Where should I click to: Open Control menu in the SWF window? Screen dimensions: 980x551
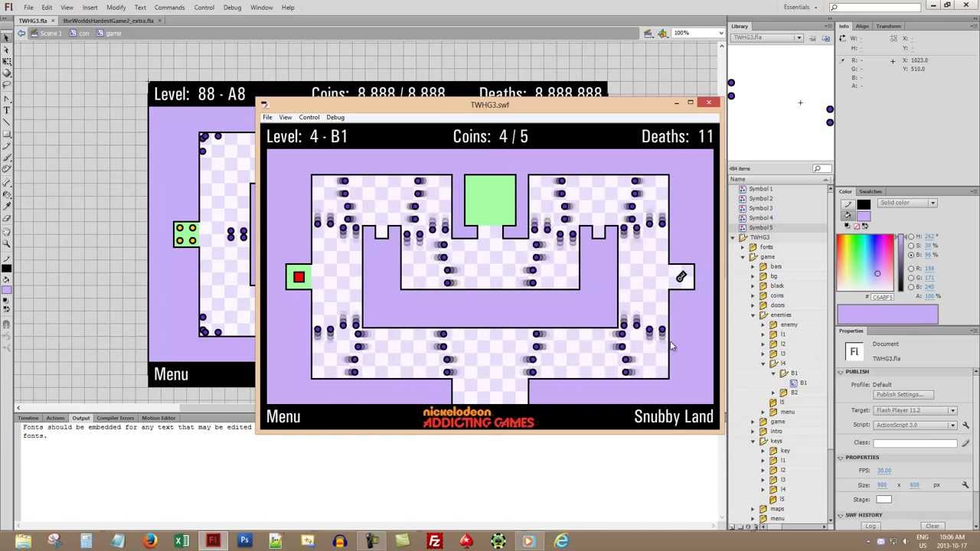(309, 117)
